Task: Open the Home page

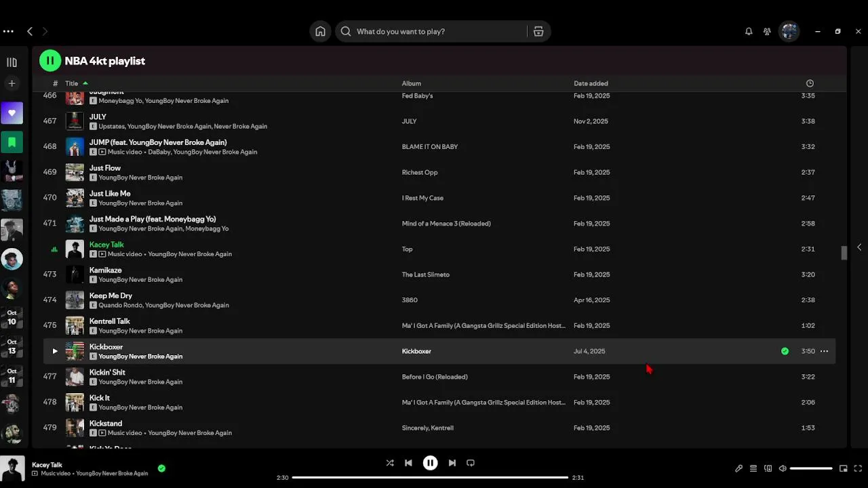Action: coord(320,31)
